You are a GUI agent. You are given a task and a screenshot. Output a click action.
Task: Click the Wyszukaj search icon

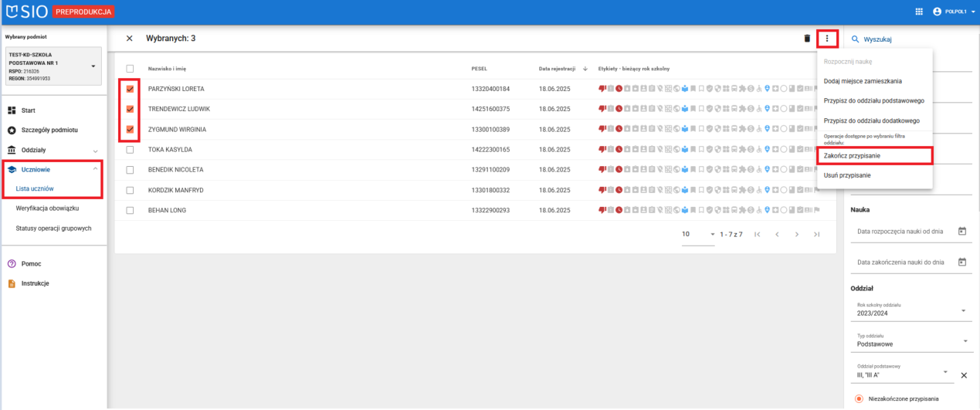coord(855,39)
